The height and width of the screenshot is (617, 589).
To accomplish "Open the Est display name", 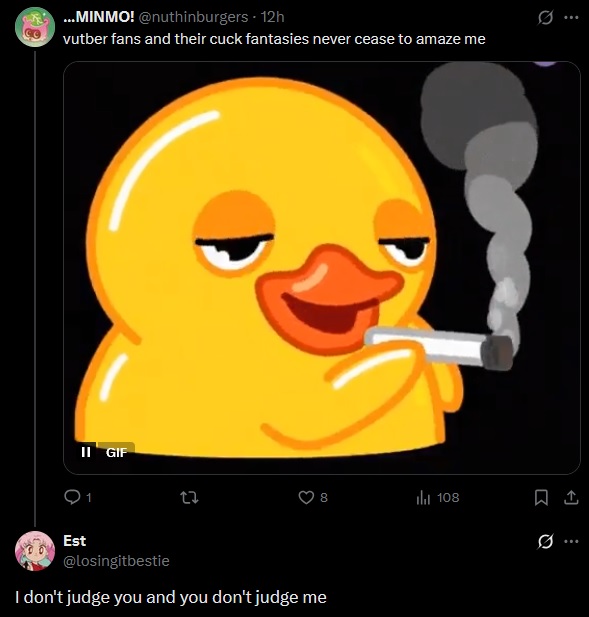I will [x=74, y=541].
